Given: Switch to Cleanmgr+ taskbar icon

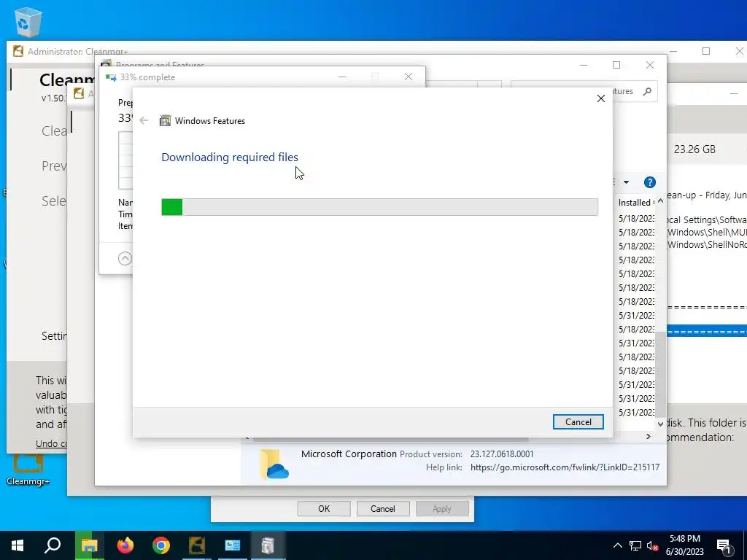Looking at the screenshot, I should point(197,545).
